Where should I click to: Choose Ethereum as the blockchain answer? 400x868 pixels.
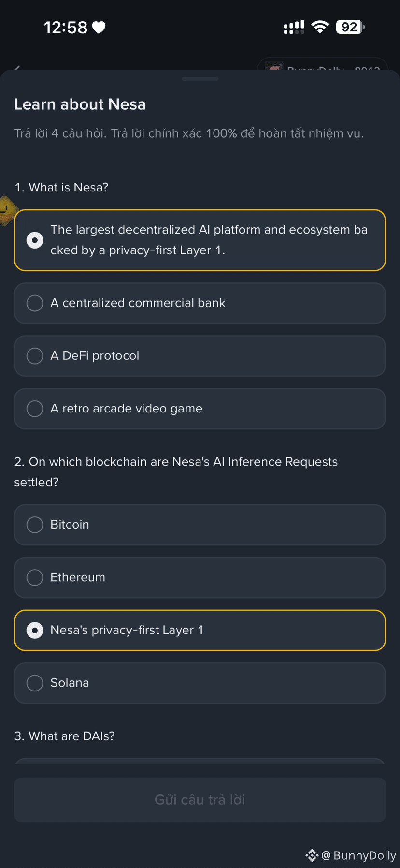(200, 577)
